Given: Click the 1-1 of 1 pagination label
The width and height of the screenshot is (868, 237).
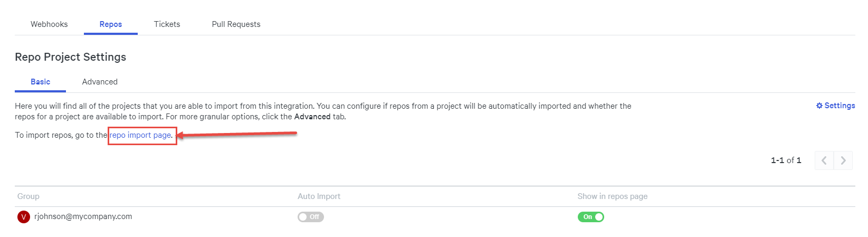Looking at the screenshot, I should point(786,160).
